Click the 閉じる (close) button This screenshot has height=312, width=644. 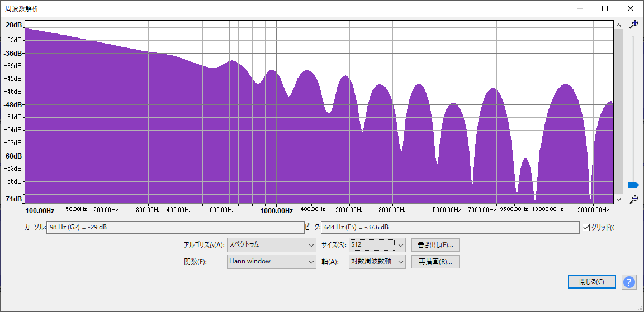[592, 282]
